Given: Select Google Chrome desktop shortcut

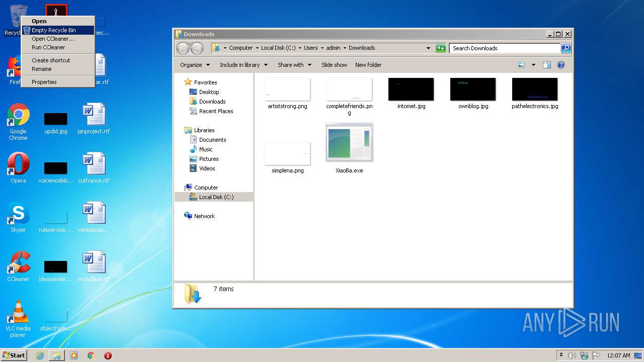Looking at the screenshot, I should pyautogui.click(x=18, y=122).
